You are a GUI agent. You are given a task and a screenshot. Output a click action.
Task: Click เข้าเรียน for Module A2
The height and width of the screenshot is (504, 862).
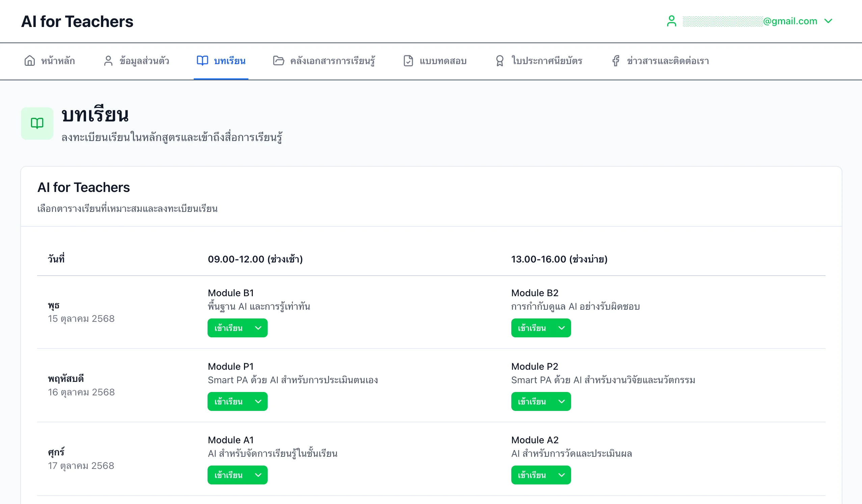click(x=532, y=475)
